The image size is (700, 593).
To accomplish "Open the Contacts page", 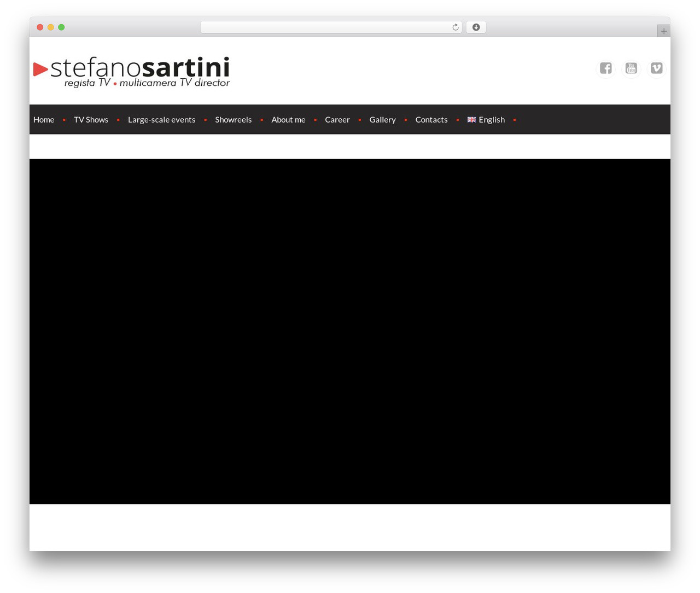I will click(x=431, y=120).
